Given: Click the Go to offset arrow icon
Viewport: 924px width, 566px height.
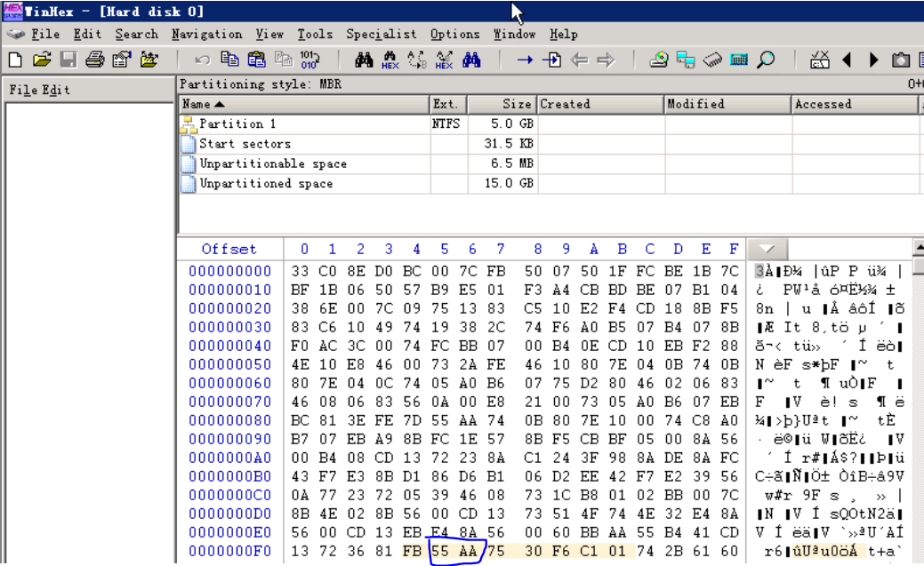Looking at the screenshot, I should (x=525, y=60).
